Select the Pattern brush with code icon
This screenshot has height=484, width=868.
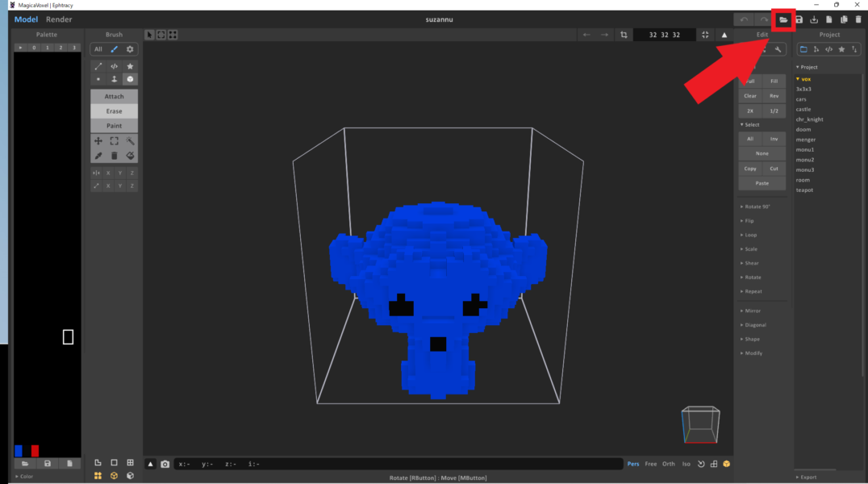(114, 66)
